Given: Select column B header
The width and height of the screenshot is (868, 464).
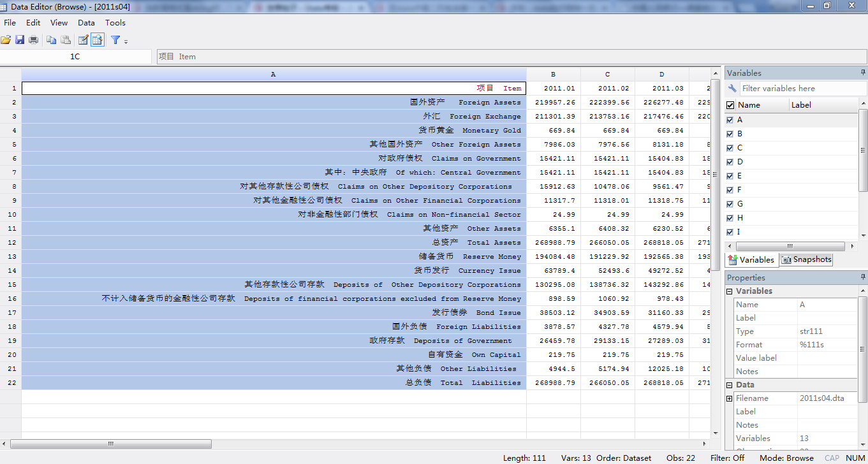Looking at the screenshot, I should tap(554, 75).
